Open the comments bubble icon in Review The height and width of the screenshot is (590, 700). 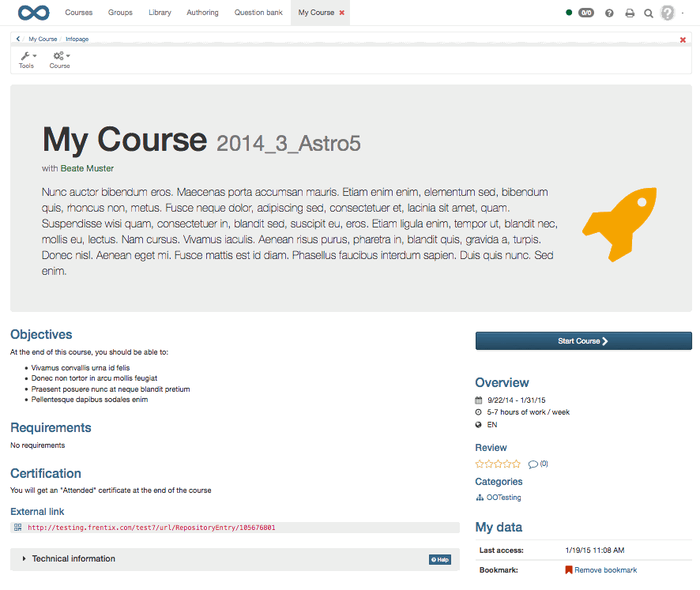click(533, 464)
